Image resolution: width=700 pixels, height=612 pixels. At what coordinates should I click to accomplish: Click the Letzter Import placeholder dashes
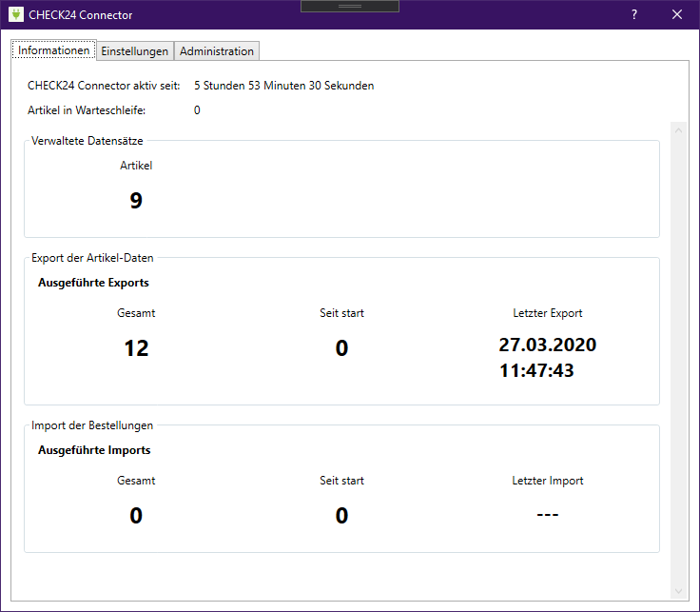tap(547, 515)
